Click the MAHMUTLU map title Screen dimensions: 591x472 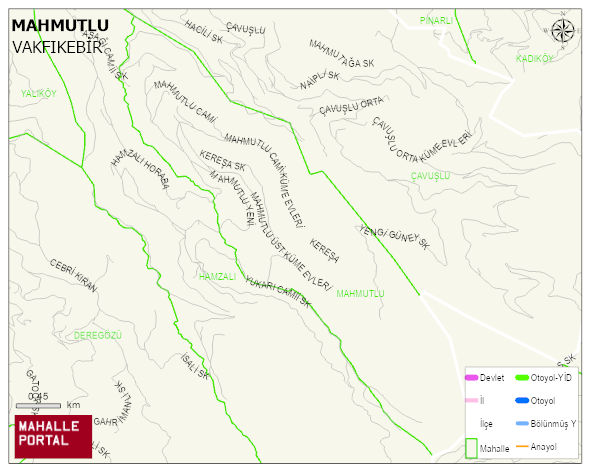tap(60, 26)
